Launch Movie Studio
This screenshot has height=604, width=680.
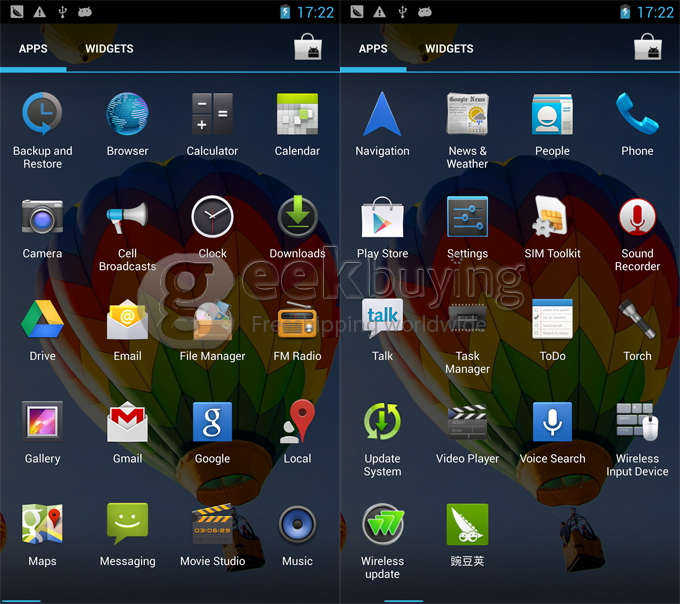click(212, 524)
